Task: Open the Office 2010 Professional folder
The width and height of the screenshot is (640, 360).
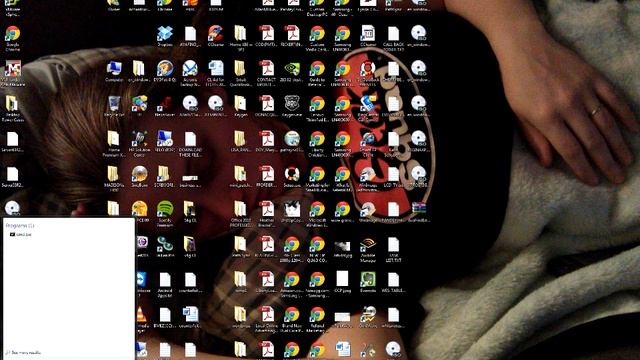Action: tap(241, 214)
